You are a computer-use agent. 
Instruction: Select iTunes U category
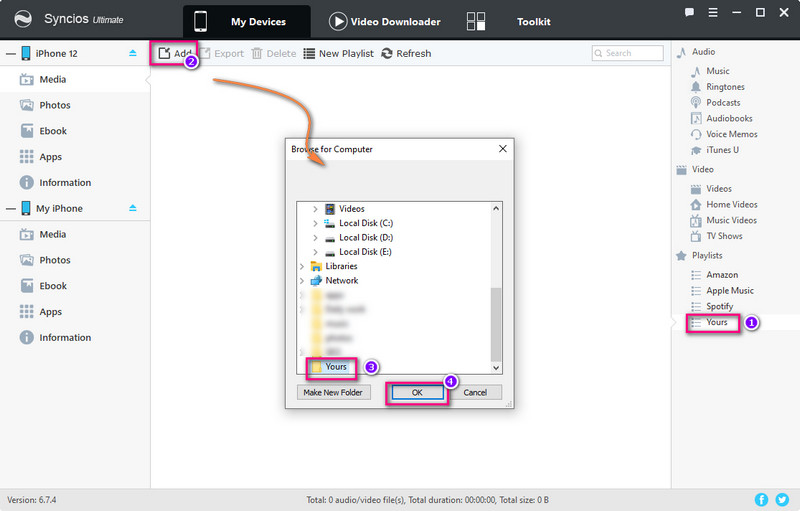[715, 150]
